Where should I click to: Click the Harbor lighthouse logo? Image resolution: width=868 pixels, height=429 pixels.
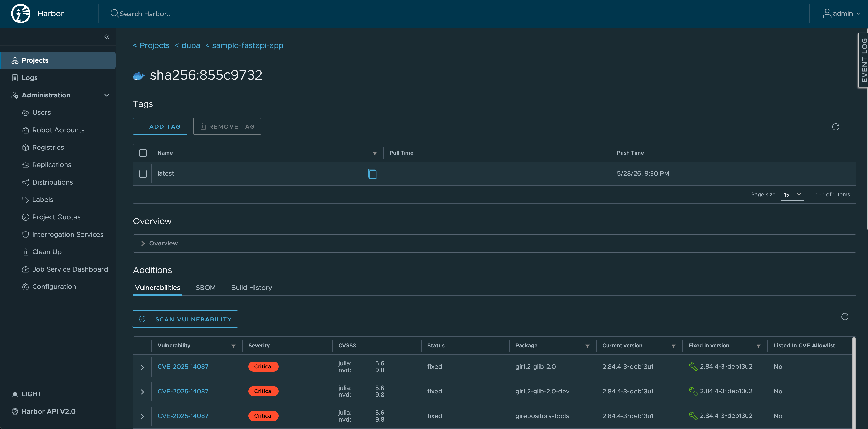click(x=21, y=14)
